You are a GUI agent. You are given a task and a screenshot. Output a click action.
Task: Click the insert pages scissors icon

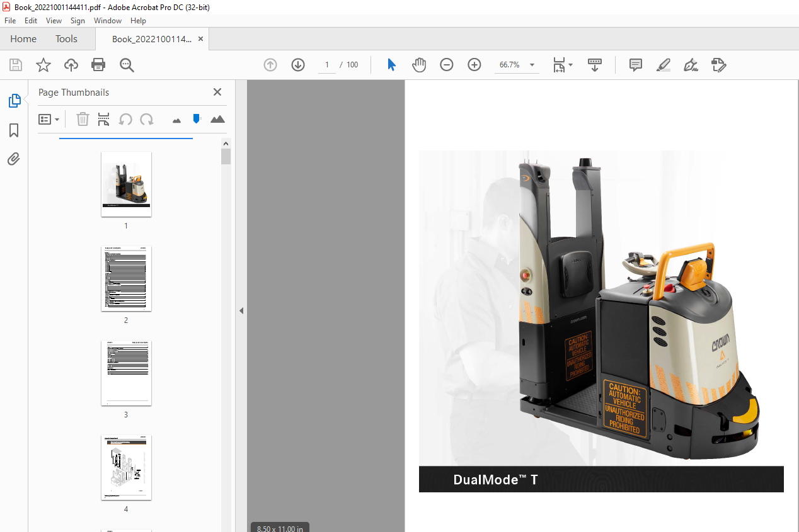click(104, 119)
